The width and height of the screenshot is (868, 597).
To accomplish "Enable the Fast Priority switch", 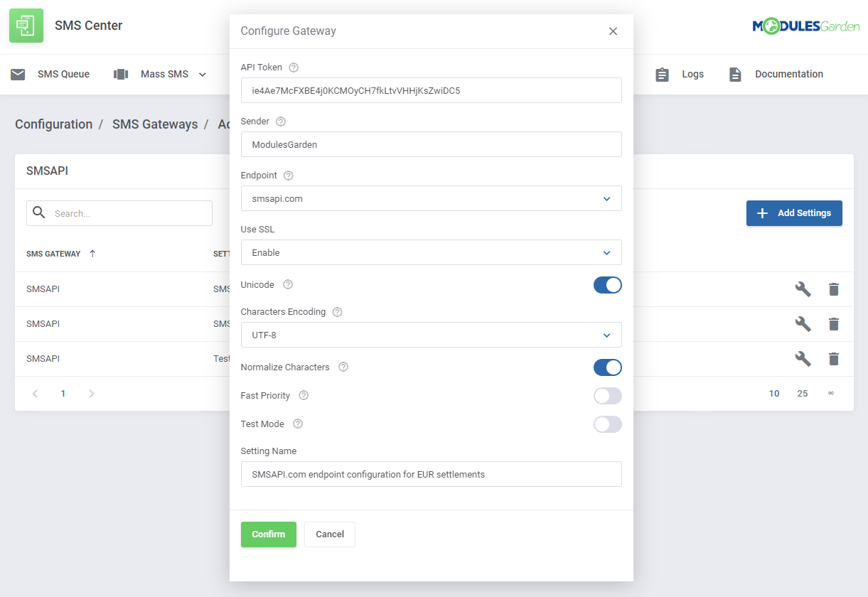I will click(608, 396).
